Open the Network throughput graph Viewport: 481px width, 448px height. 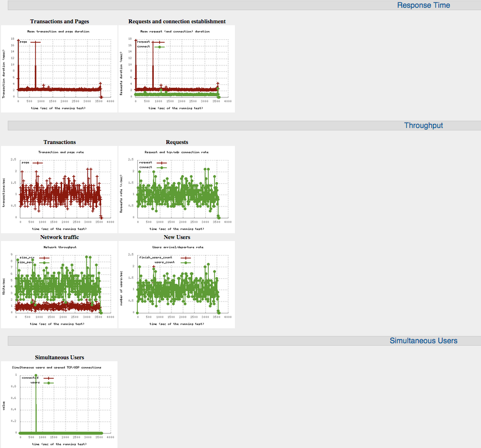click(x=59, y=285)
